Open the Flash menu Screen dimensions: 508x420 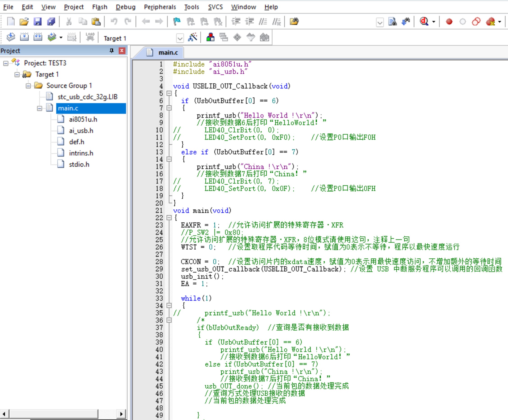coord(100,7)
